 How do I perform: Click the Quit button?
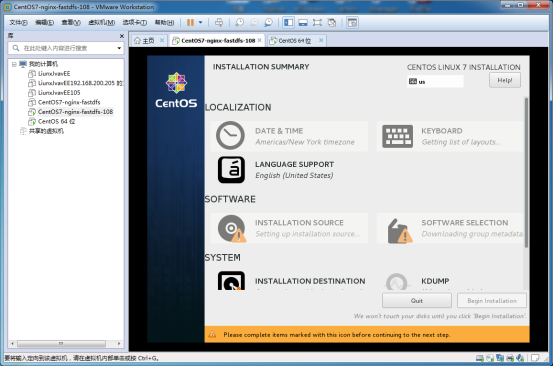[x=417, y=301]
